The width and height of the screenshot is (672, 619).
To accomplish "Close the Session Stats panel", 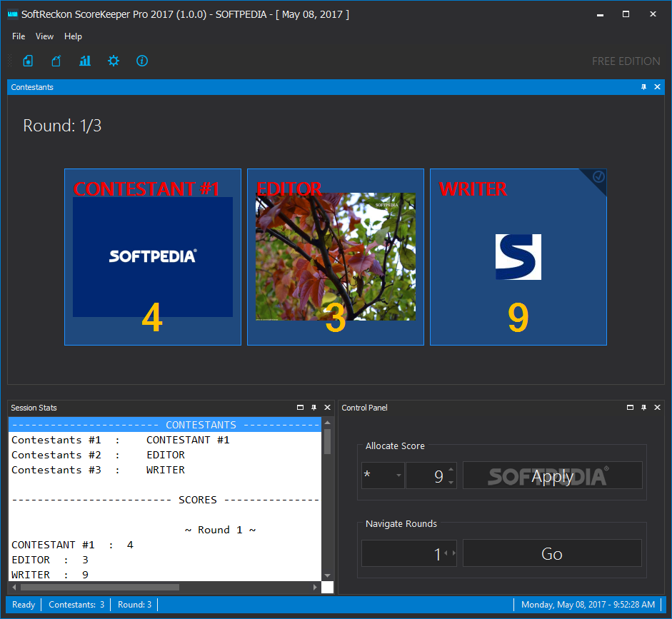I will pyautogui.click(x=327, y=408).
